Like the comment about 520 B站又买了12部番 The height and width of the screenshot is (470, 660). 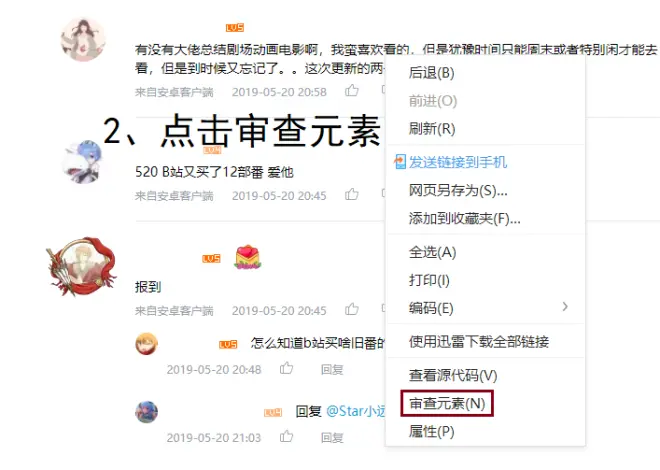tap(351, 194)
